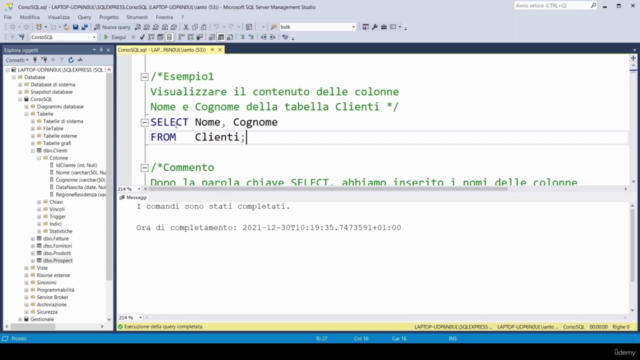The height and width of the screenshot is (360, 640).
Task: Cut selection with the scissors icon
Action: tap(186, 27)
